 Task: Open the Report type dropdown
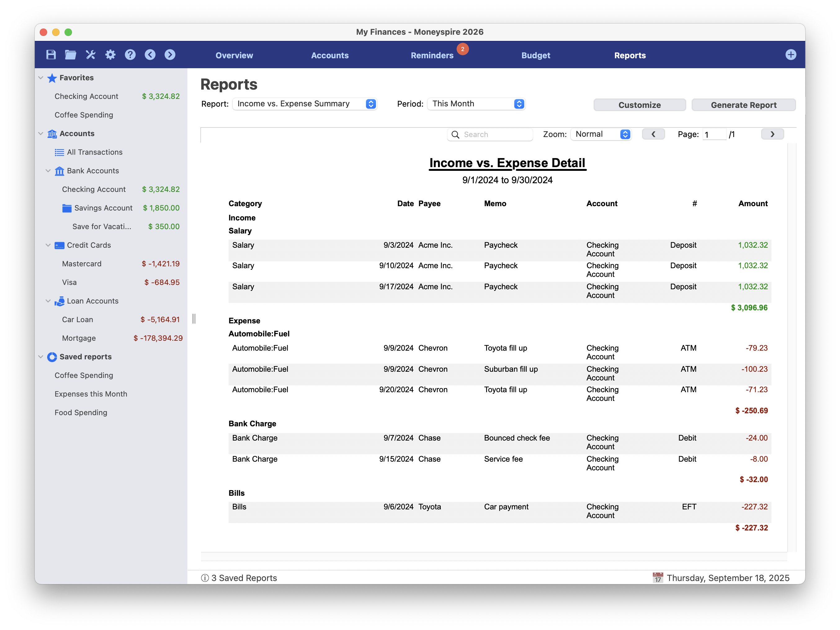(305, 104)
